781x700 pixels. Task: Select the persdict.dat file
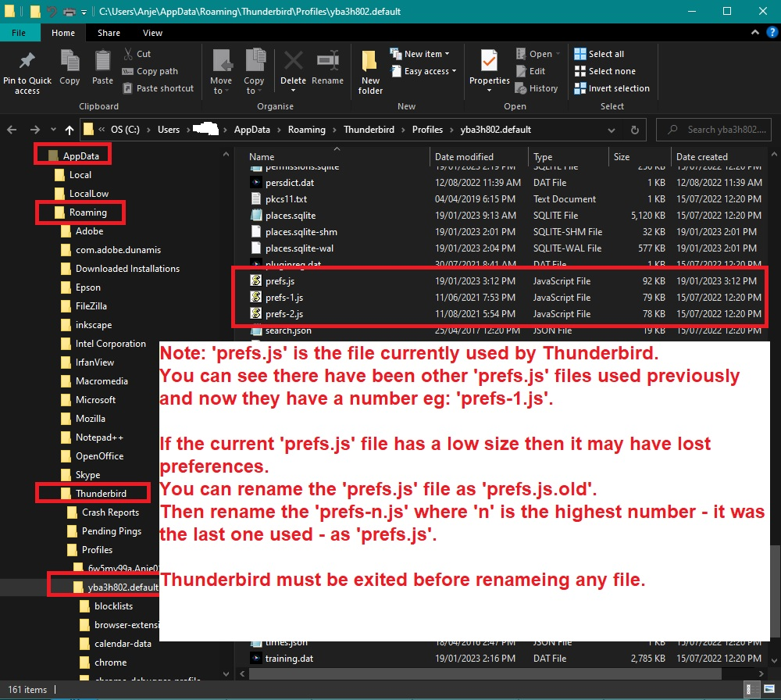506,183
